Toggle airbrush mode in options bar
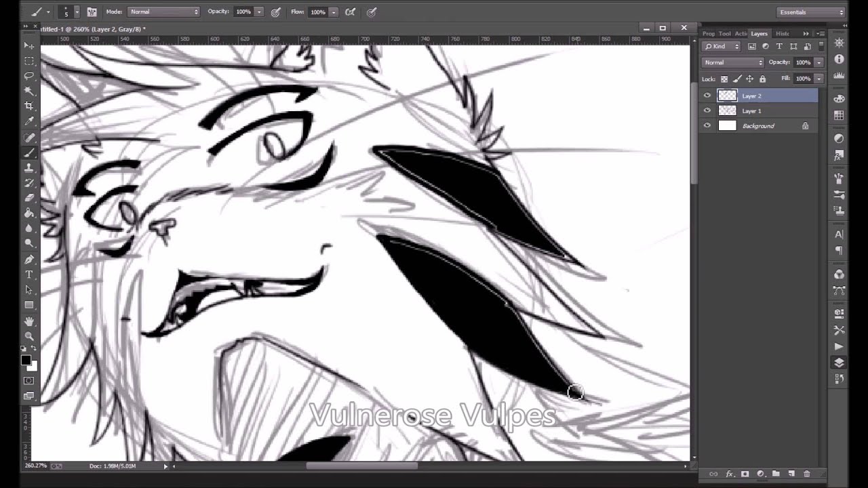 (x=350, y=12)
